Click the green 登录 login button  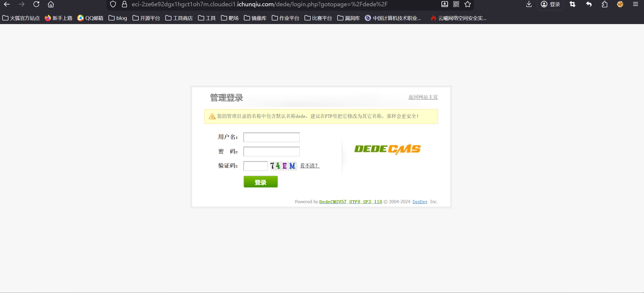tap(261, 182)
